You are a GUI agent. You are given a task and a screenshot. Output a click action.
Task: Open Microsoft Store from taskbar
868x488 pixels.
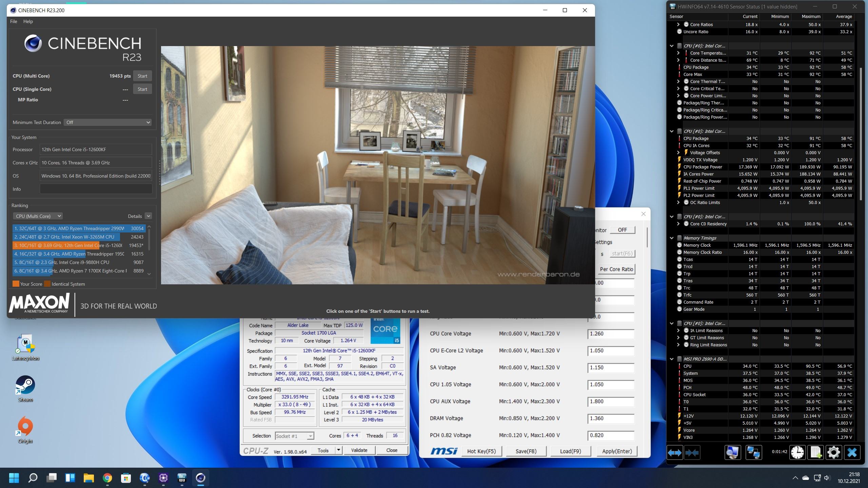coord(126,478)
